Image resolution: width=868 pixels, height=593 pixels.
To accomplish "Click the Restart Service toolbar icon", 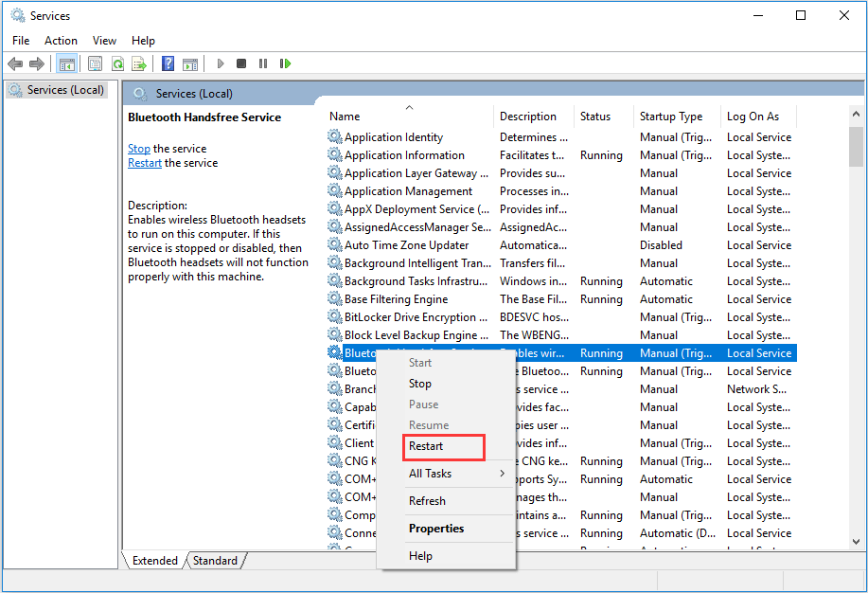I will (285, 63).
